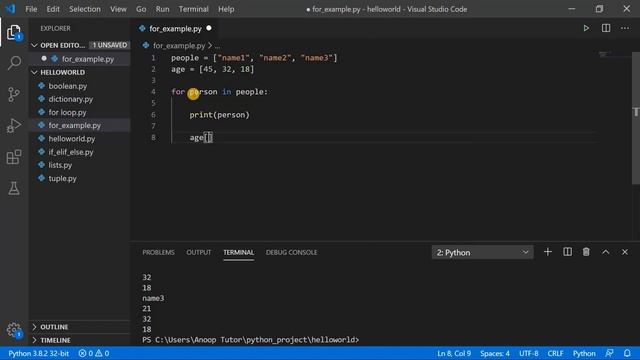This screenshot has width=640, height=360.
Task: Open Run and Debug view
Action: (14, 126)
